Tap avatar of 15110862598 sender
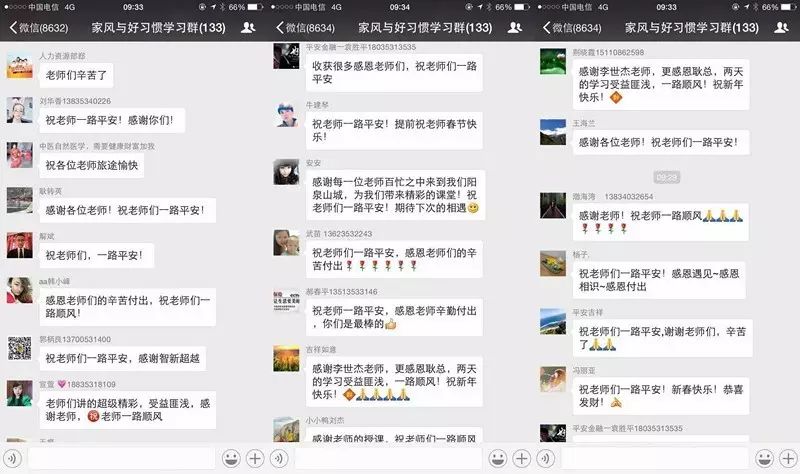The image size is (800, 474). (553, 61)
